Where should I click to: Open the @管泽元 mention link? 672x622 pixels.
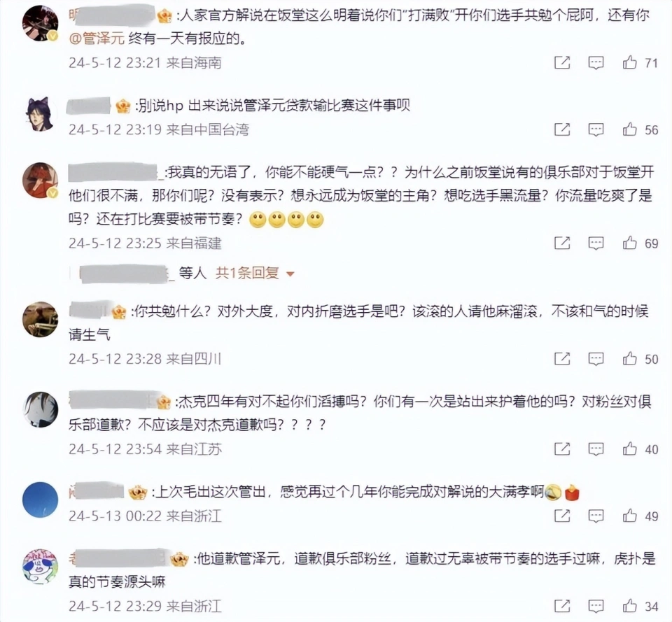click(97, 38)
